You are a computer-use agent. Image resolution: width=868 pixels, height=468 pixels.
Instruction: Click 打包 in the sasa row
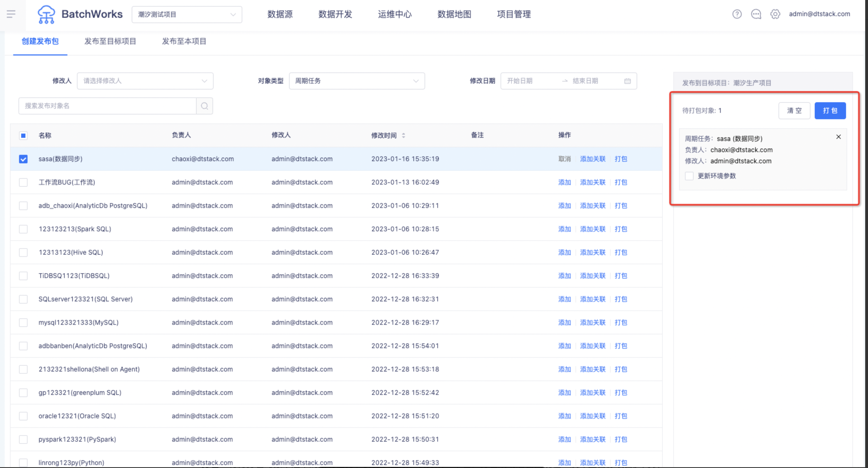[x=621, y=159]
